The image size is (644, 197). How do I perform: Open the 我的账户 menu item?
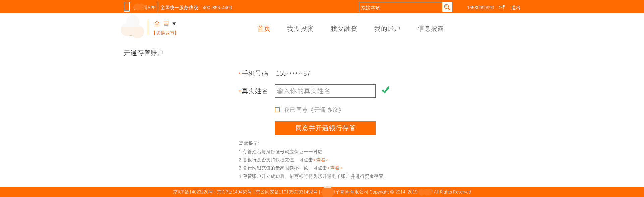(387, 29)
